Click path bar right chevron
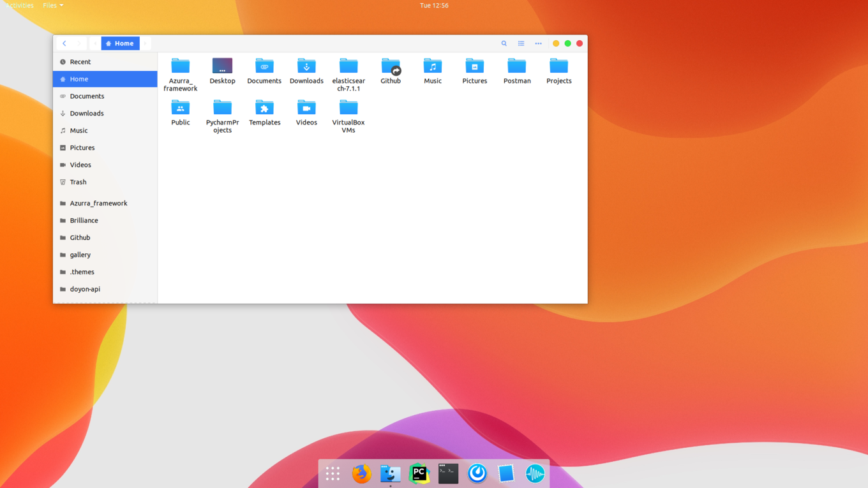 coord(146,43)
